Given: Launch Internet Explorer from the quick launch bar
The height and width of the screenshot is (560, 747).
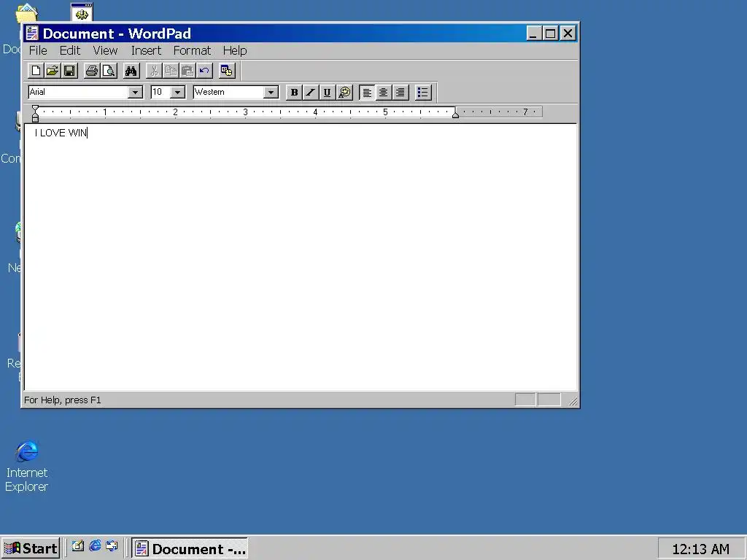Looking at the screenshot, I should 95,545.
